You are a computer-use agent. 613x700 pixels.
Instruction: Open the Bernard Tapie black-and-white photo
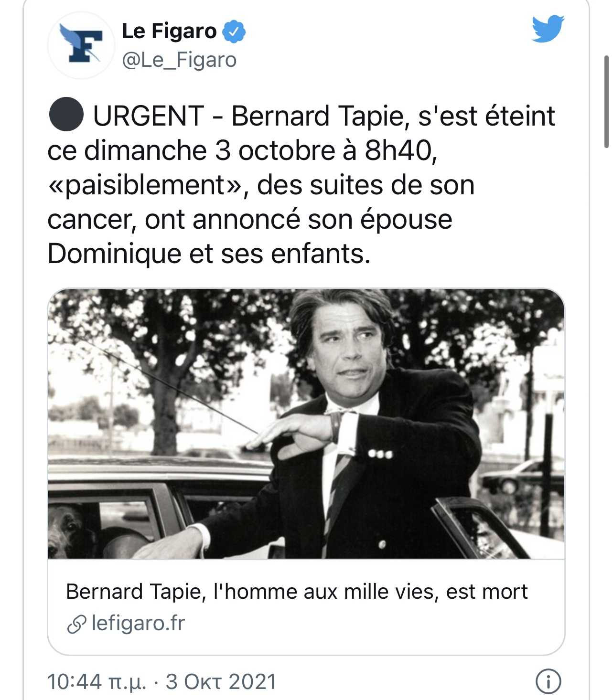pos(306,424)
